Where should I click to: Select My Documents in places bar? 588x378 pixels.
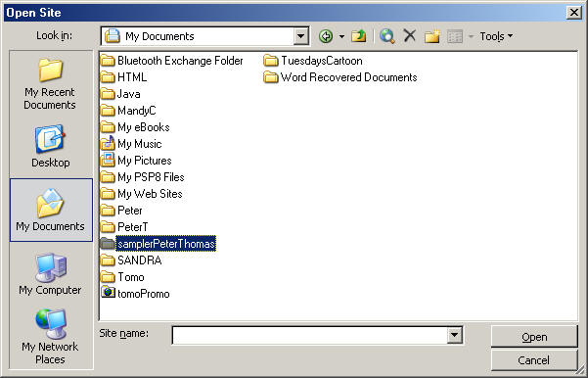pyautogui.click(x=51, y=210)
